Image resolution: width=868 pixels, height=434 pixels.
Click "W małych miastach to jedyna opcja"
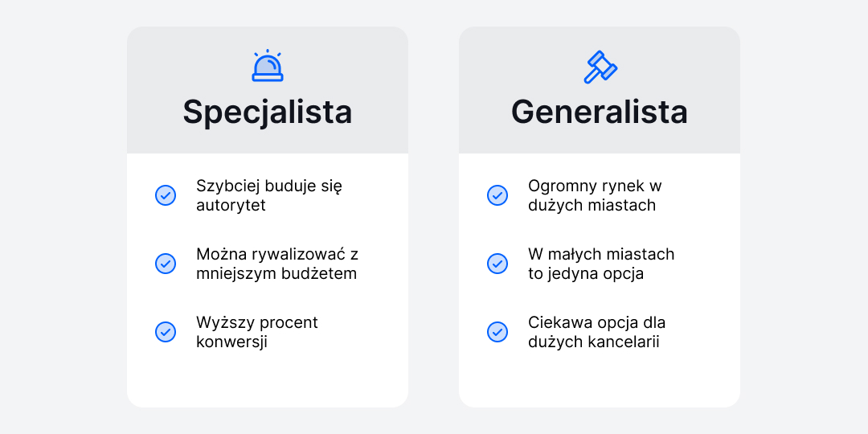[x=601, y=264]
